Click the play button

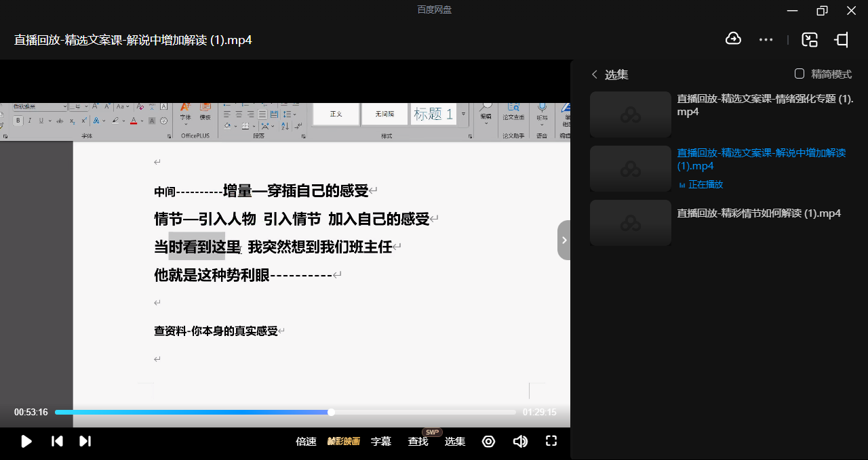(26, 442)
